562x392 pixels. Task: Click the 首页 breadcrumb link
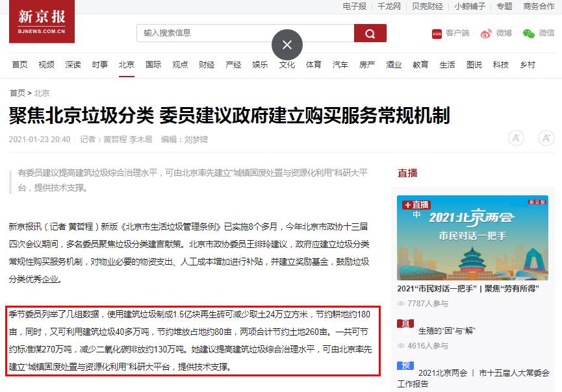[x=17, y=93]
